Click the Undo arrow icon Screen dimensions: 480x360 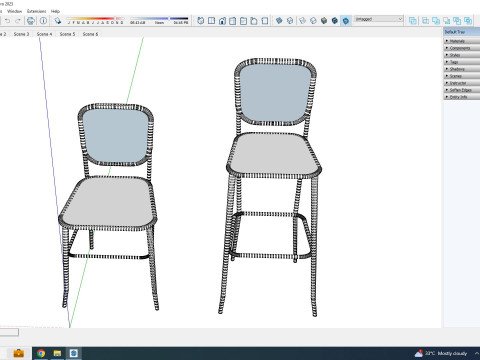[7, 21]
